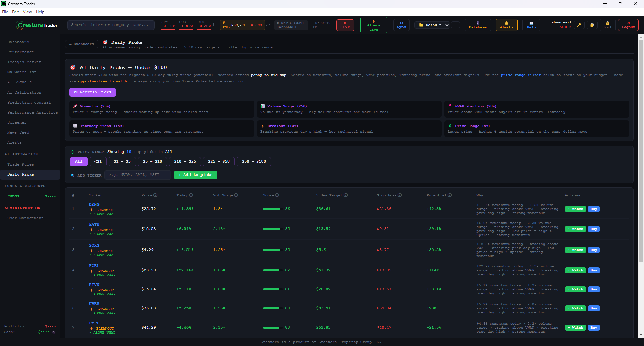Screen dimensions: 644x346
Task: Click the Sync button
Action: [x=401, y=25]
